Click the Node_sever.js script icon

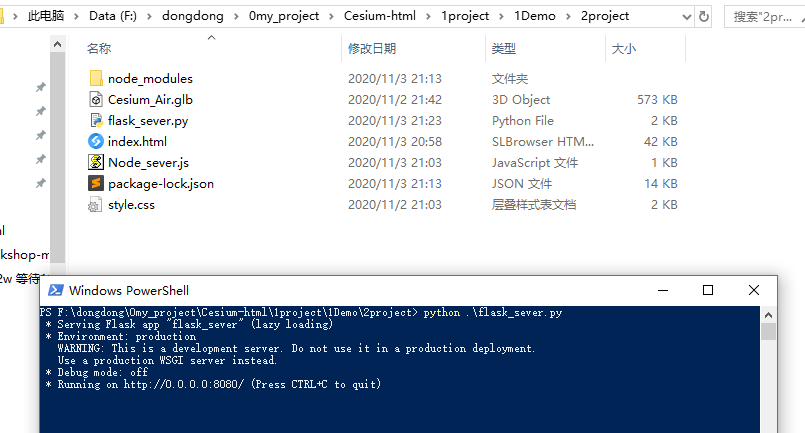click(96, 162)
